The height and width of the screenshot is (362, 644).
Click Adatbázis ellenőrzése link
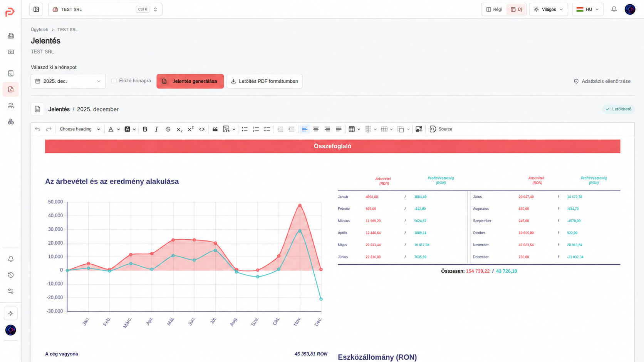coord(602,81)
